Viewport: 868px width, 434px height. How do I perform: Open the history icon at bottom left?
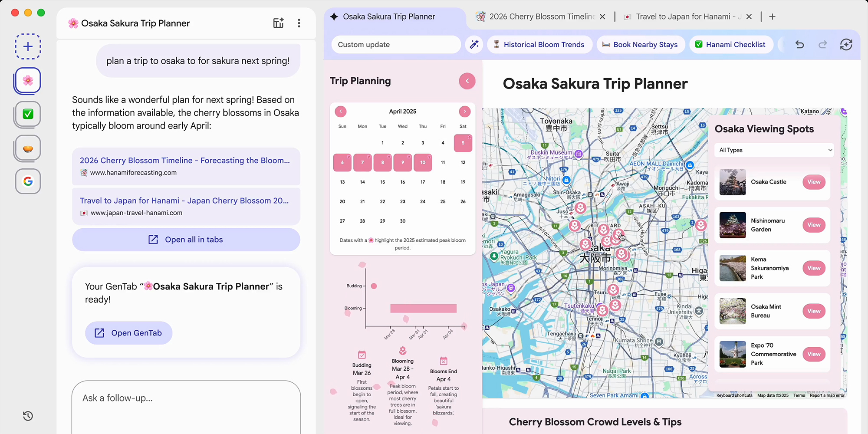coord(28,416)
